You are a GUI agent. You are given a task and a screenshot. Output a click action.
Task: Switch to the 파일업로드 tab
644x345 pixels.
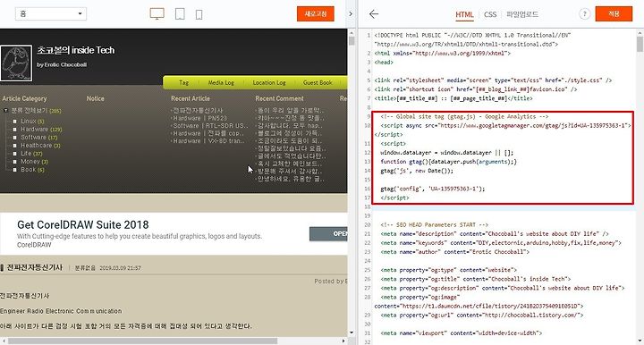522,14
